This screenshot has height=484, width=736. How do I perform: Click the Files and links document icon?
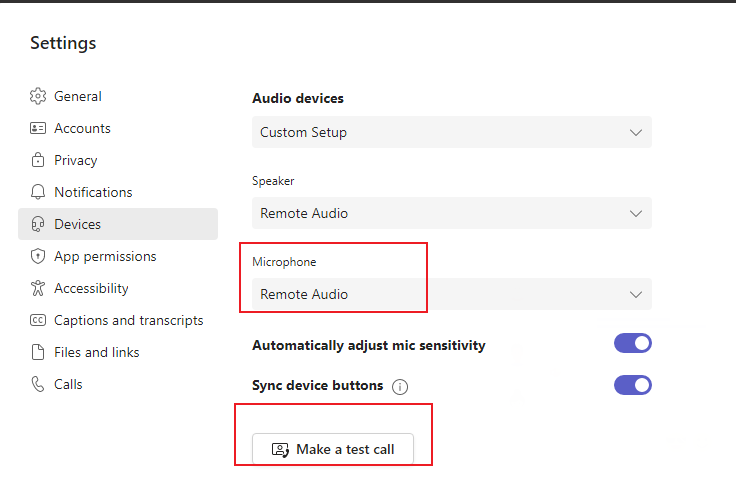pyautogui.click(x=38, y=352)
